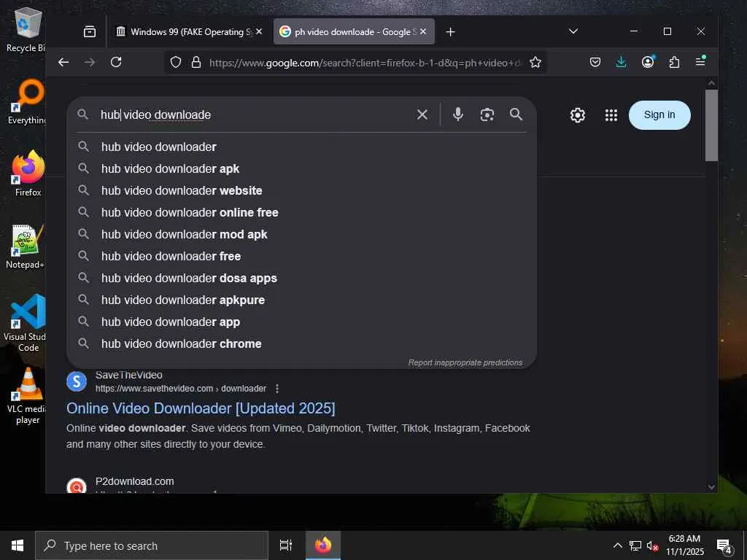The image size is (747, 560).
Task: Choose 'hub video downloader dosa apps'
Action: 301,278
